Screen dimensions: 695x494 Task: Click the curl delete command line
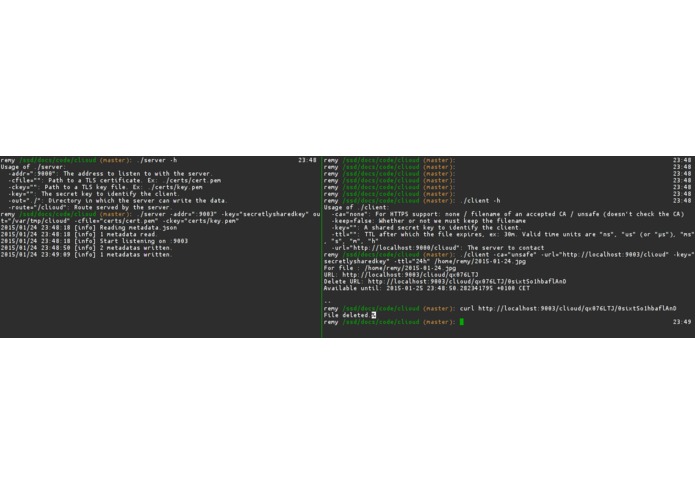568,308
